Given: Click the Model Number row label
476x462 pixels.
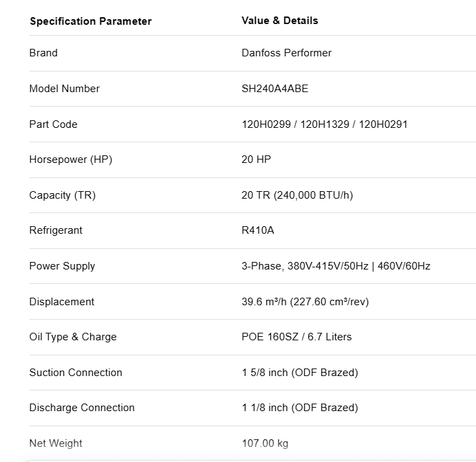Looking at the screenshot, I should pyautogui.click(x=65, y=89).
